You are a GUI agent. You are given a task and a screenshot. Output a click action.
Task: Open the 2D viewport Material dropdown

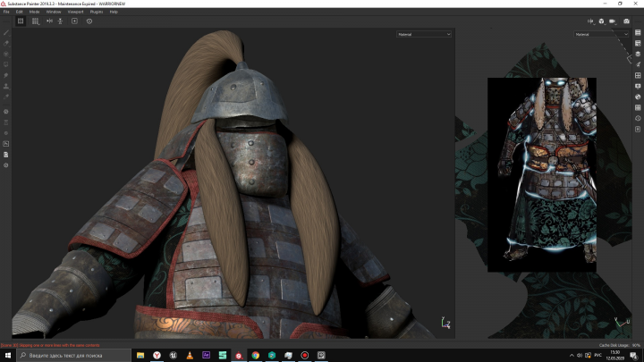602,34
